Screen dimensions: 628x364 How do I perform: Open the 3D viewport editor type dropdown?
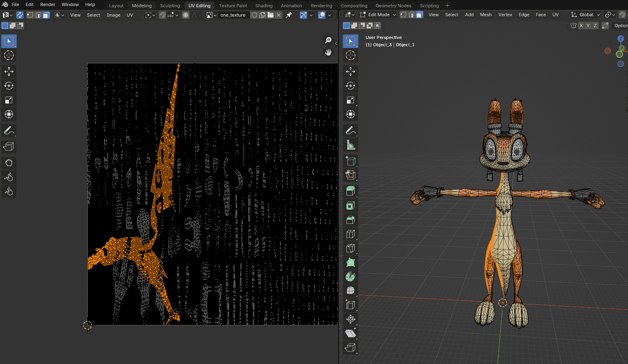click(x=349, y=15)
